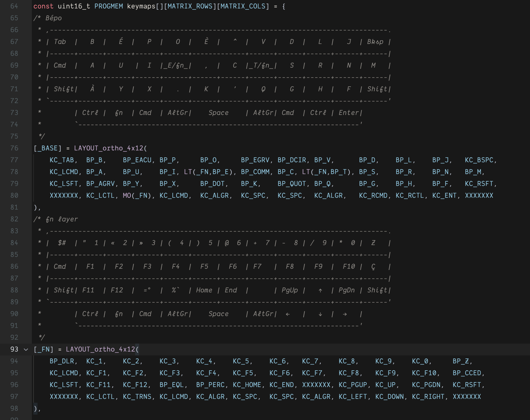Click the KC_TRNS keycode
The height and width of the screenshot is (420, 530).
click(137, 397)
